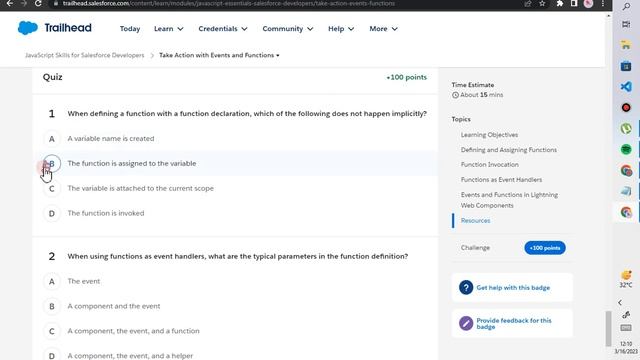This screenshot has height=360, width=640.
Task: Open 'Take Action with Events and Functions' breadcrumb dropdown
Action: [x=219, y=55]
